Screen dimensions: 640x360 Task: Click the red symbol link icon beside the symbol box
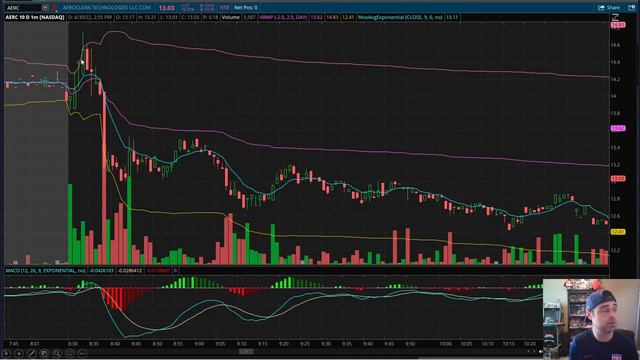pyautogui.click(x=54, y=8)
